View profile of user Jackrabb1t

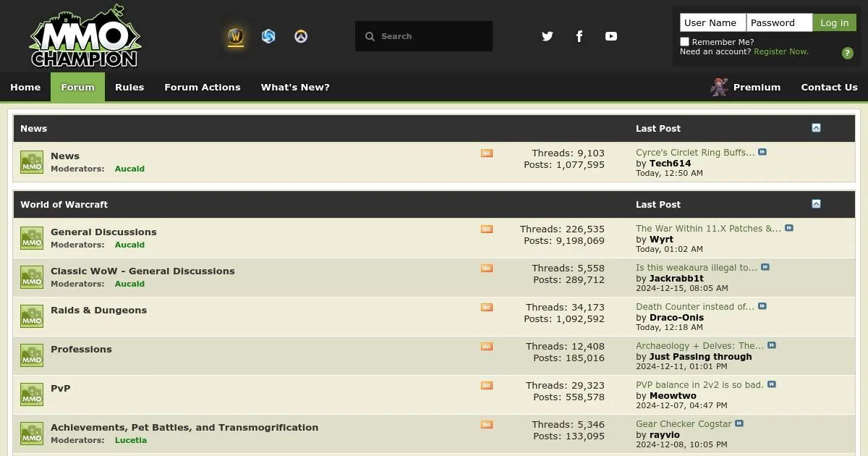click(676, 278)
